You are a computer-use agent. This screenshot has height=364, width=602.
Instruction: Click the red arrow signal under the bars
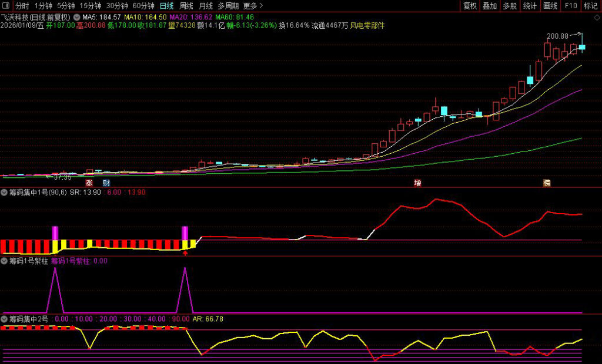pos(185,253)
